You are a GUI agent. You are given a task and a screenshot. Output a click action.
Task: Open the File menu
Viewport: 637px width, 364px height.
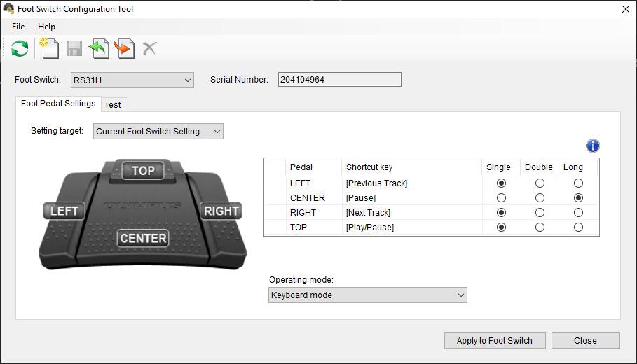18,27
